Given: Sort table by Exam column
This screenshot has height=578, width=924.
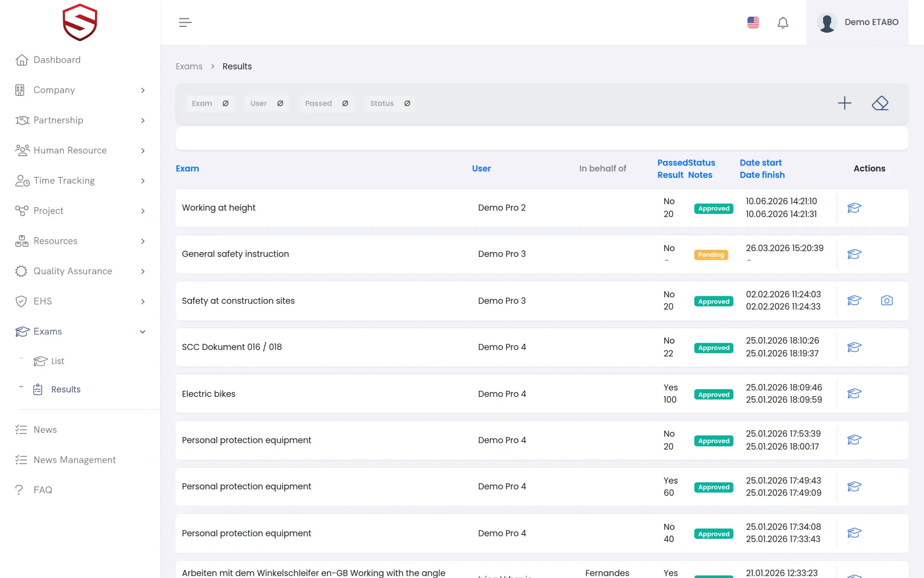Looking at the screenshot, I should click(187, 169).
